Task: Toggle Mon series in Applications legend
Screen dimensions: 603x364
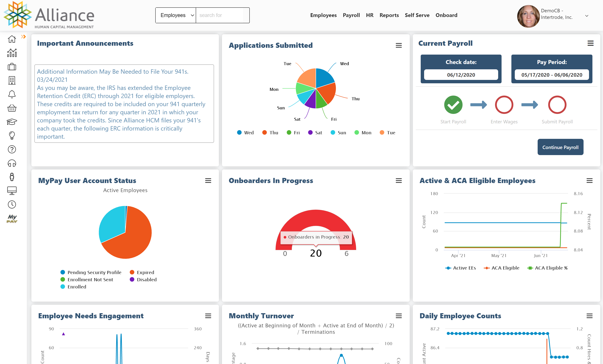Action: click(x=363, y=133)
